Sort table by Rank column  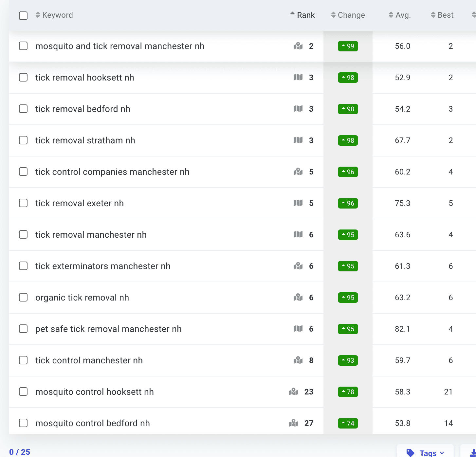pyautogui.click(x=302, y=15)
